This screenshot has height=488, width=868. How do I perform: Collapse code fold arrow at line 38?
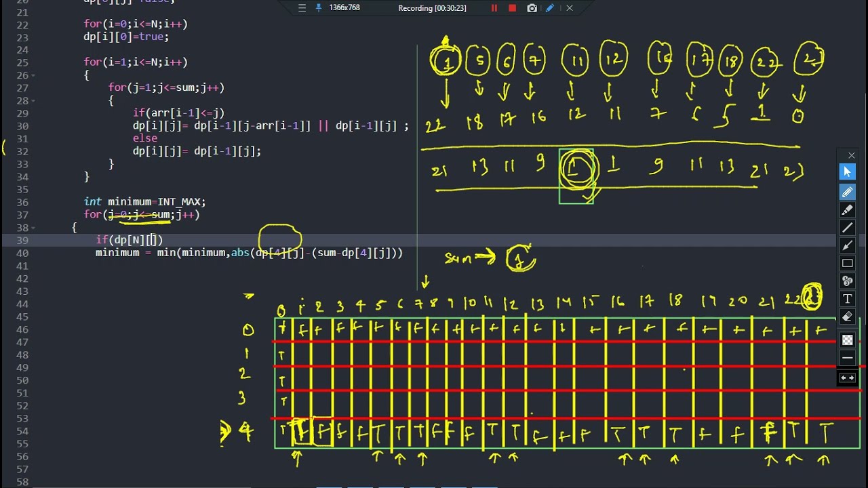(33, 228)
